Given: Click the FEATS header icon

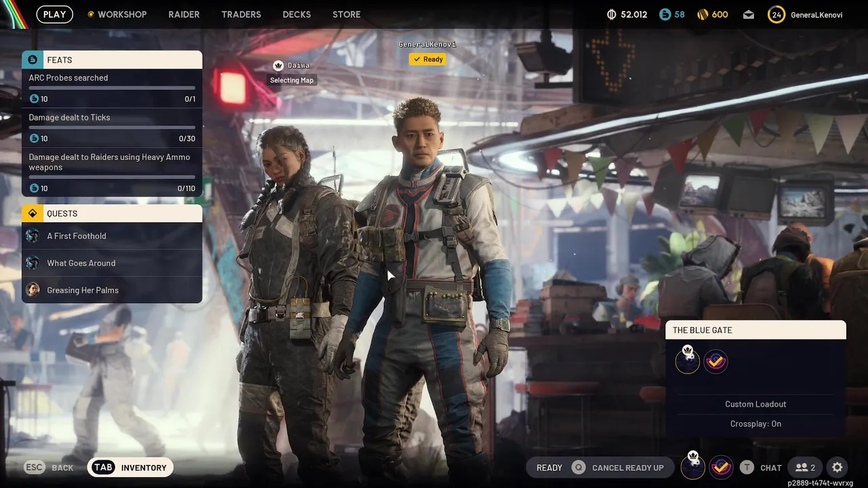Looking at the screenshot, I should [33, 60].
